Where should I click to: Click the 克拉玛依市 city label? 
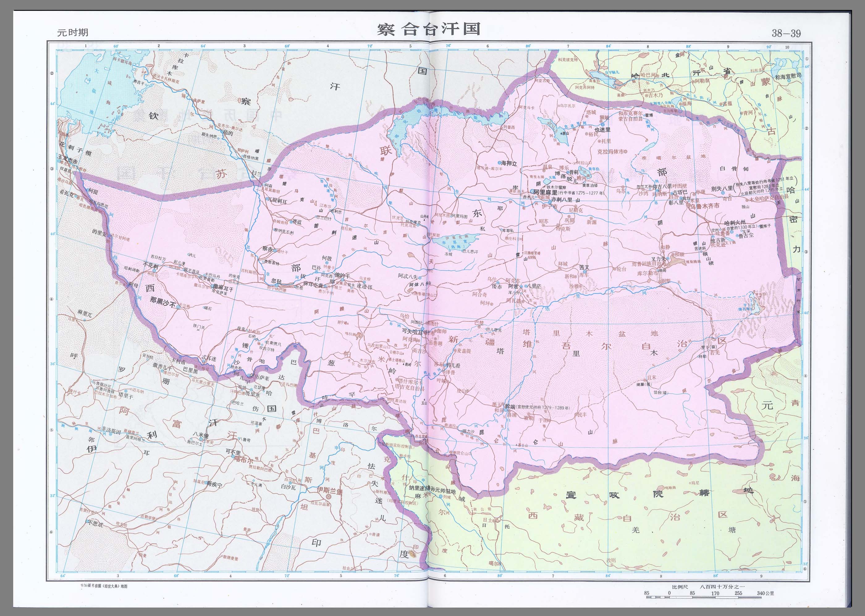pos(610,151)
